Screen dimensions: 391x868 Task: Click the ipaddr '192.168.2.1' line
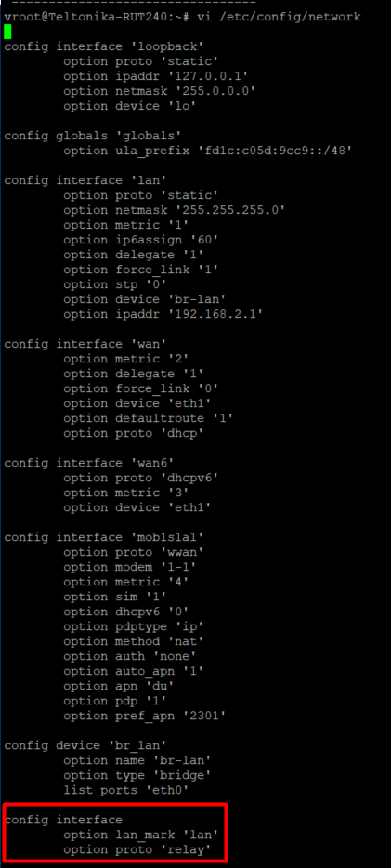163,314
